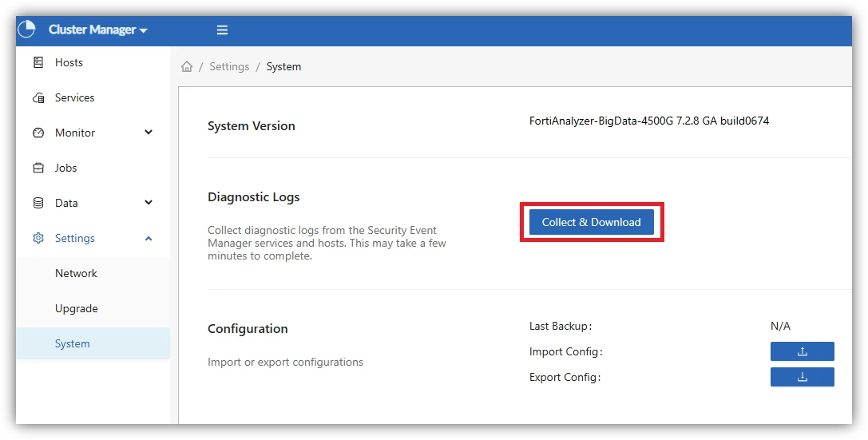Click the Import Config label
The height and width of the screenshot is (440, 868).
tap(565, 351)
